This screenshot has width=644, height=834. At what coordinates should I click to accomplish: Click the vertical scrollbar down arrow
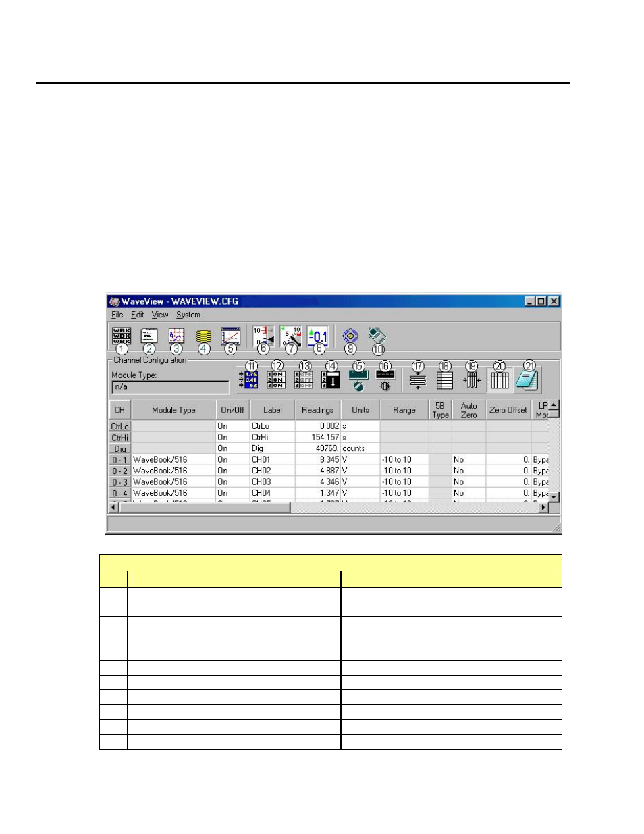point(554,497)
